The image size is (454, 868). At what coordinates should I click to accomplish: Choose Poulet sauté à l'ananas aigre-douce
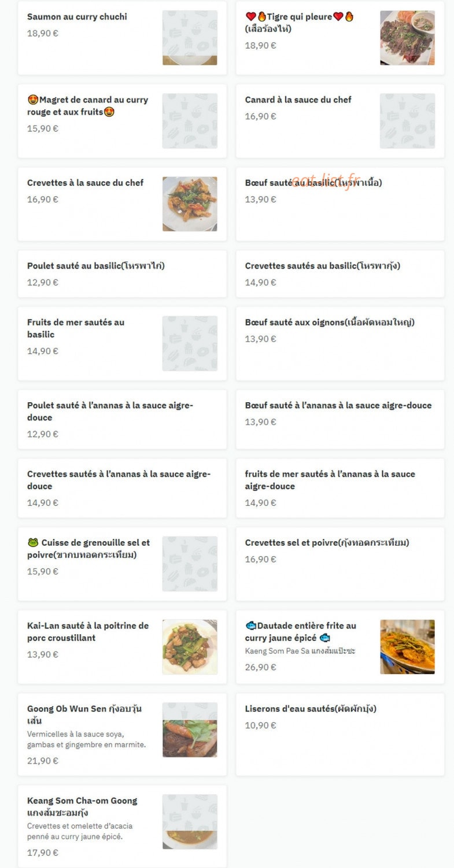coord(122,420)
